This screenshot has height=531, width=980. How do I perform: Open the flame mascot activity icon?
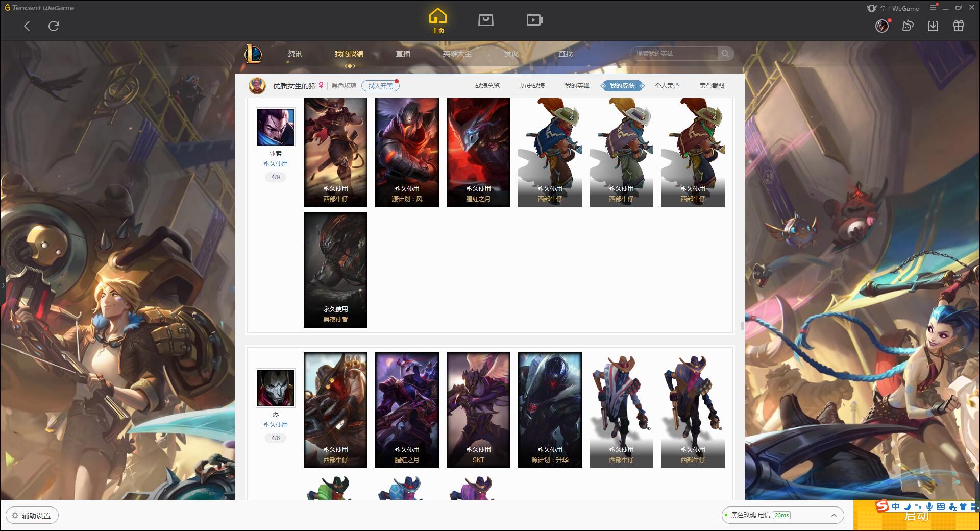[x=908, y=26]
